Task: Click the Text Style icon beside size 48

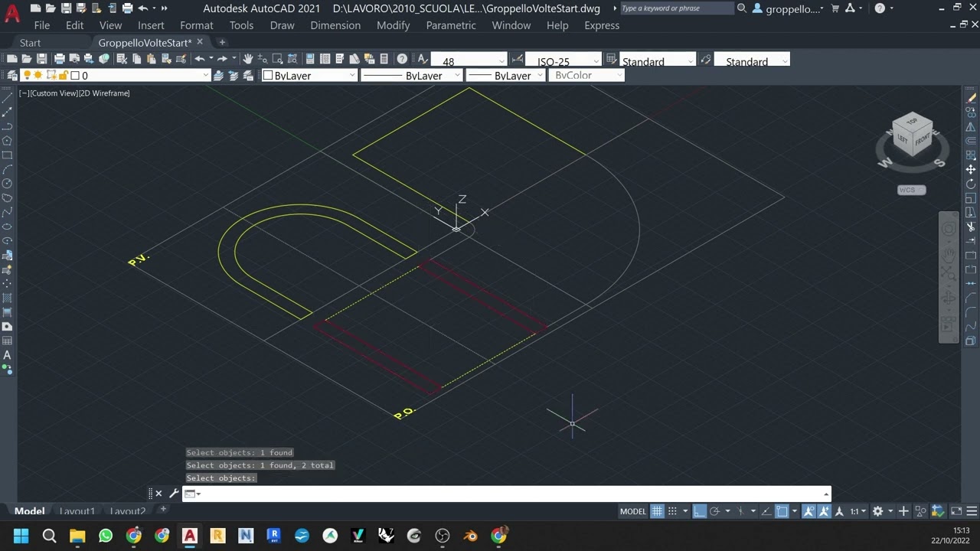Action: [422, 60]
